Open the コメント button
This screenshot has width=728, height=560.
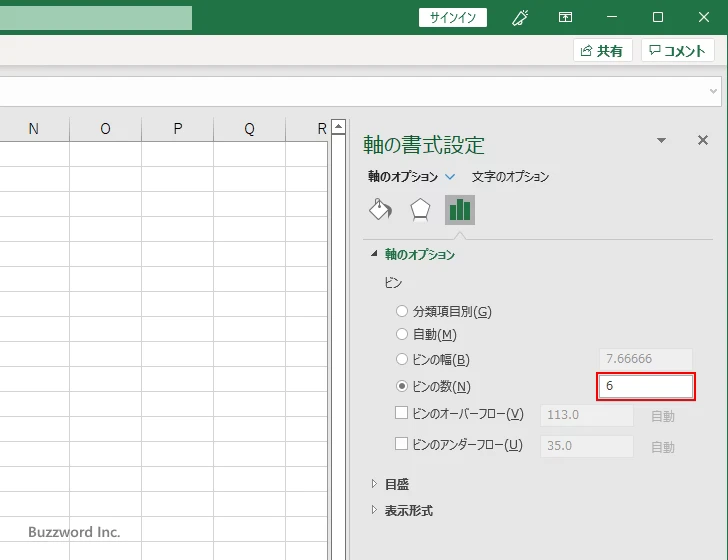[677, 50]
